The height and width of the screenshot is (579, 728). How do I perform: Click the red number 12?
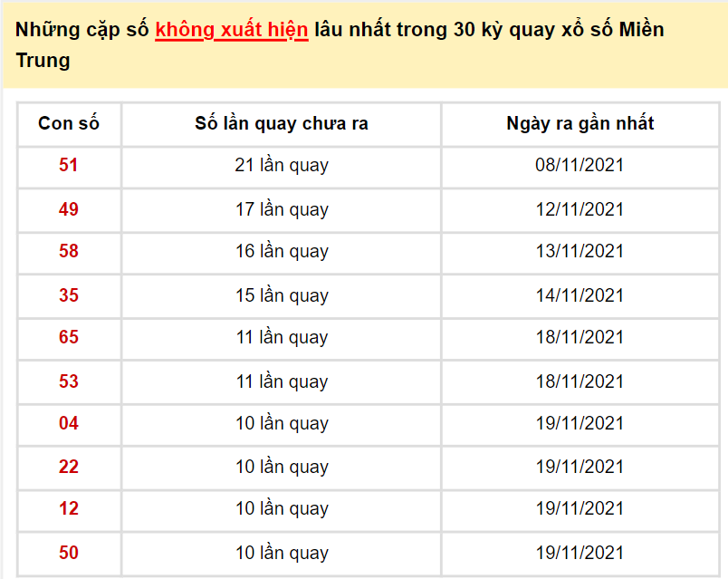[69, 508]
